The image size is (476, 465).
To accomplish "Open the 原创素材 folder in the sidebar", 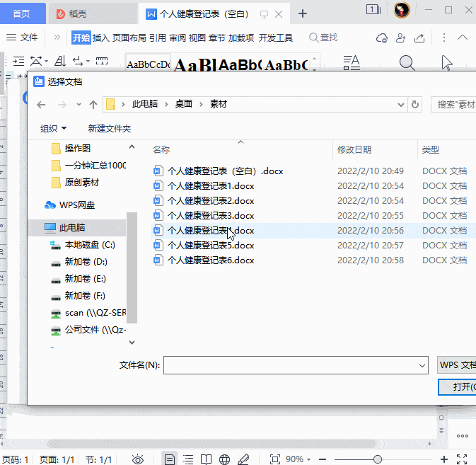I will click(x=75, y=183).
